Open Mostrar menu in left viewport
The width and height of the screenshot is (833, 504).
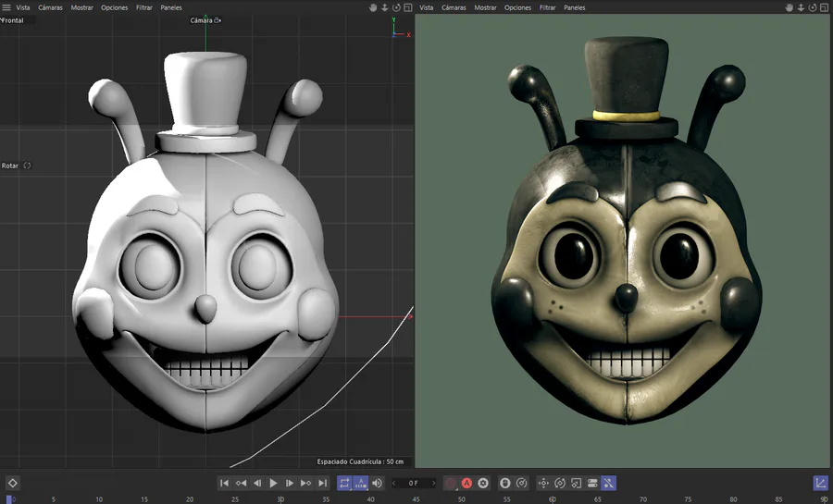81,7
